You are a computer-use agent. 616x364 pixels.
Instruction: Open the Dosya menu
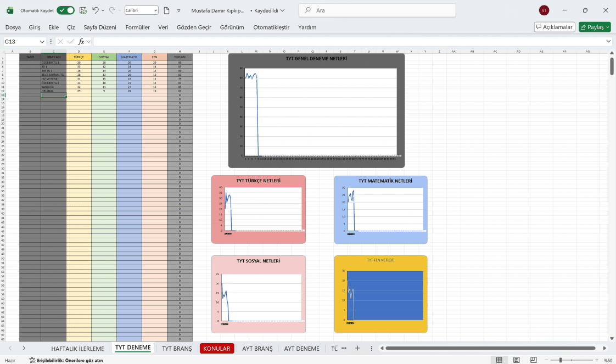[13, 27]
